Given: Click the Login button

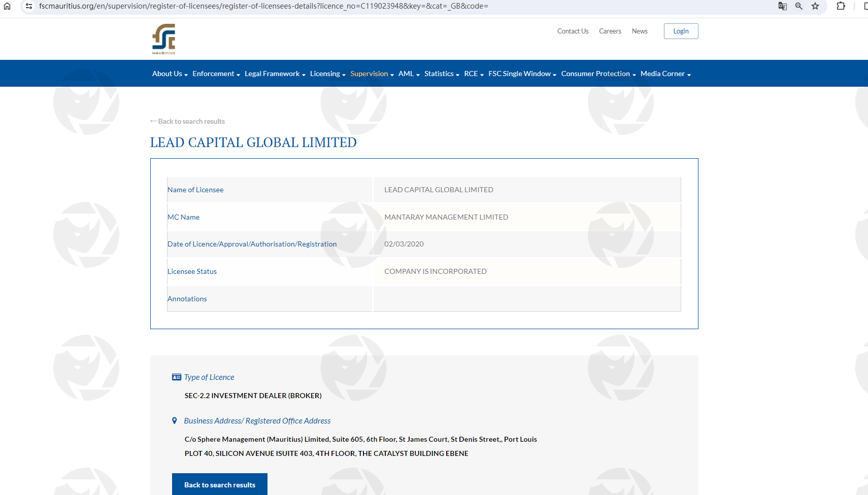Looking at the screenshot, I should 681,31.
